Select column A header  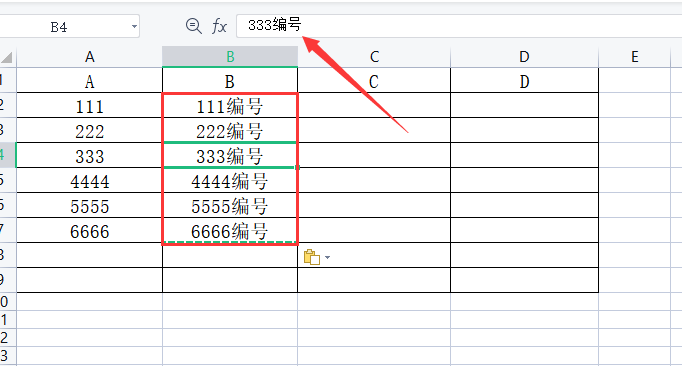(90, 57)
